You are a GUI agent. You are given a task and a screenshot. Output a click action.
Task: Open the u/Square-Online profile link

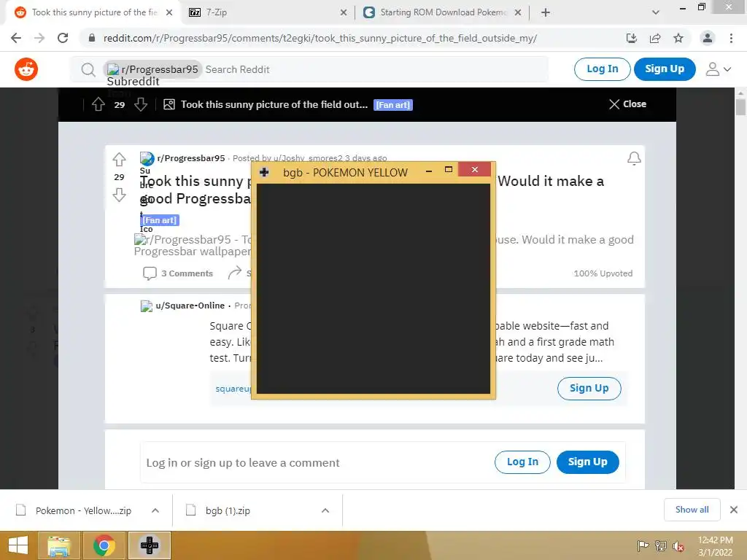pos(190,306)
